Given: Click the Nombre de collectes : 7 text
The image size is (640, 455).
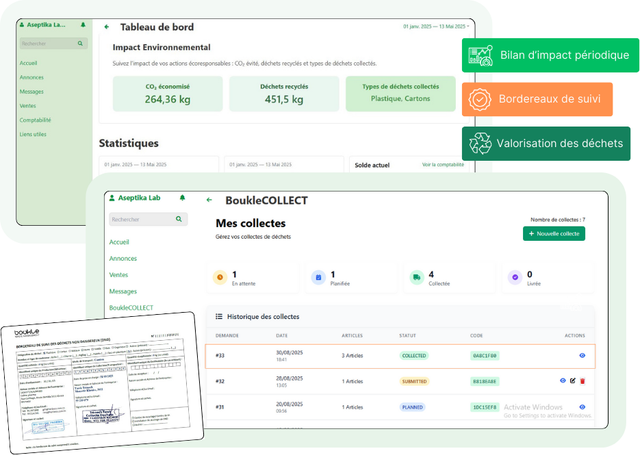Looking at the screenshot, I should [x=558, y=220].
